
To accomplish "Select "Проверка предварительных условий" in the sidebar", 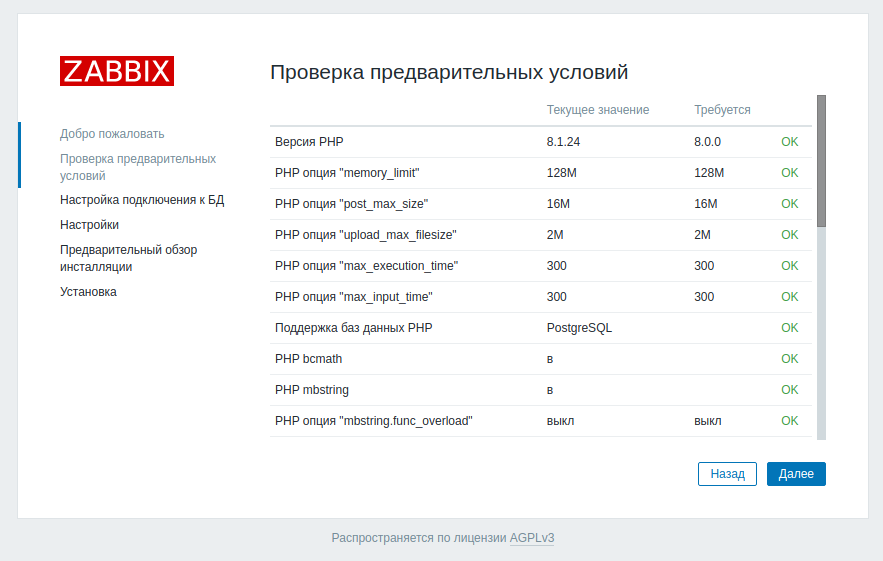I will pos(137,167).
